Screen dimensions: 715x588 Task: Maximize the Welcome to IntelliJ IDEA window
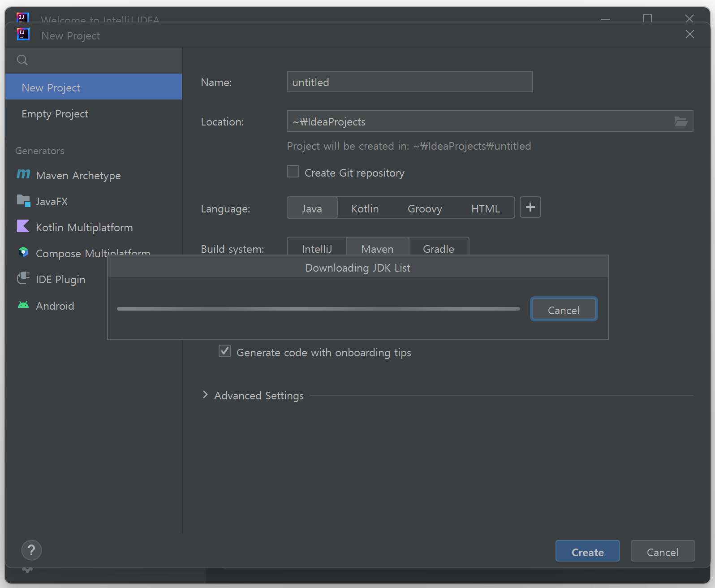coord(647,18)
